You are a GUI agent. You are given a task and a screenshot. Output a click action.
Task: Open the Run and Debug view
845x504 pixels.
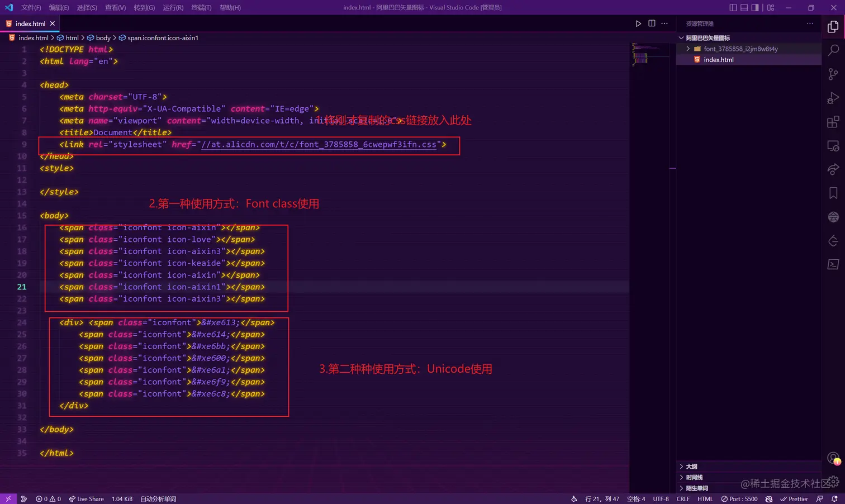833,98
